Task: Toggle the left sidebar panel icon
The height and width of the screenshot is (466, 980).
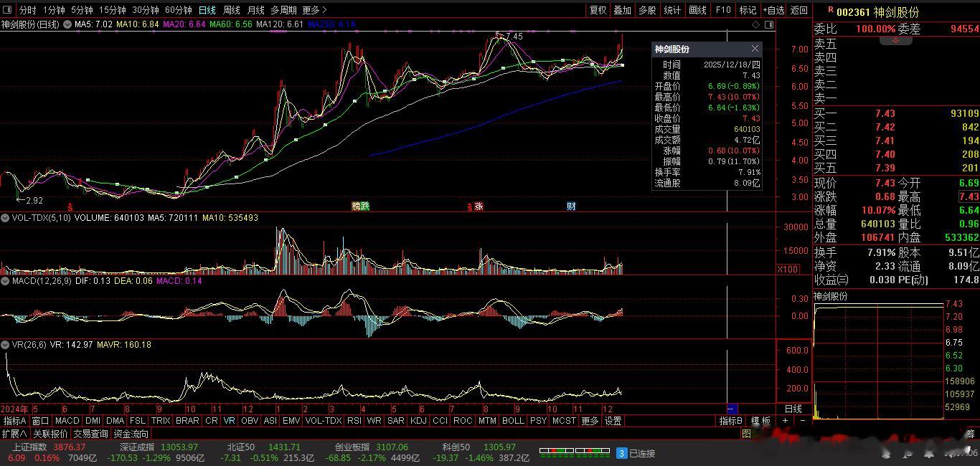Action: click(x=8, y=10)
